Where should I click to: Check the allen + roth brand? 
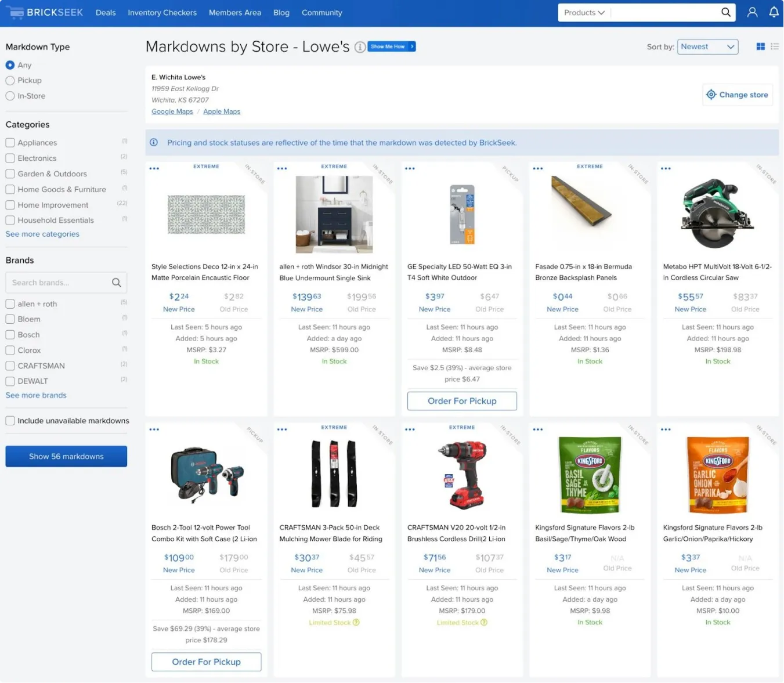coord(10,304)
